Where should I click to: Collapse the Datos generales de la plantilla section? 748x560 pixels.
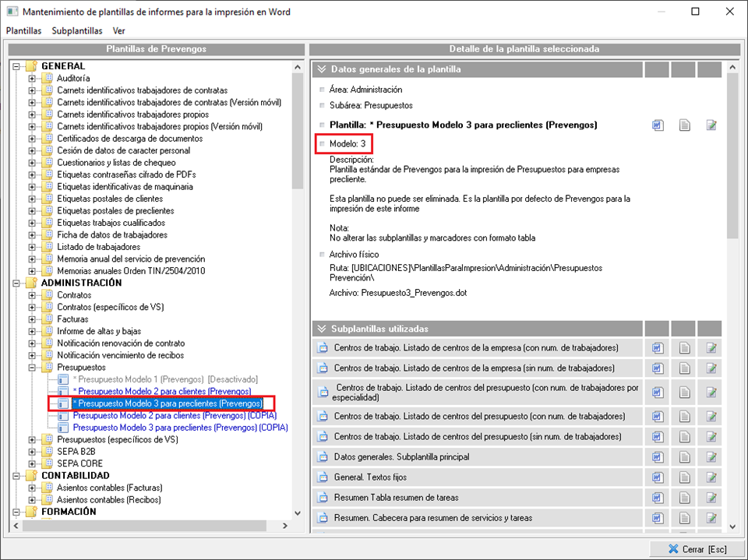click(x=321, y=69)
